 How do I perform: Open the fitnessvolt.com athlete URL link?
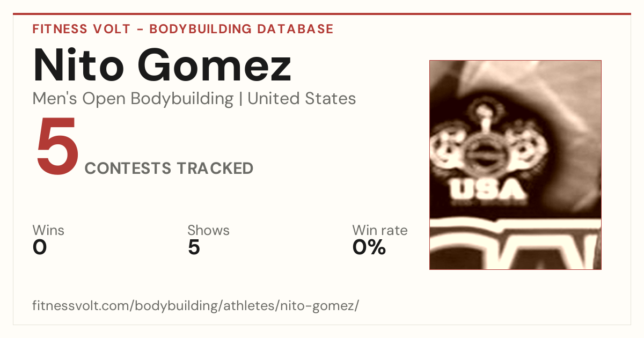195,306
